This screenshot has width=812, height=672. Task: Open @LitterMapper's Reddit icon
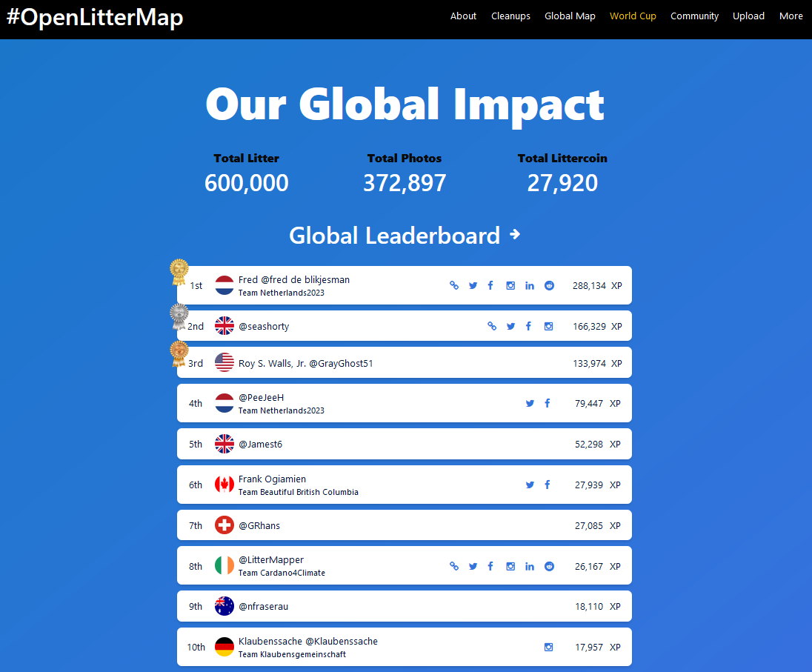[x=550, y=566]
